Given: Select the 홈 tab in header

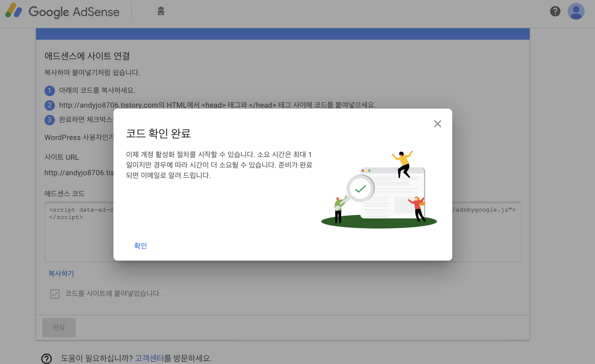Looking at the screenshot, I should 161,11.
